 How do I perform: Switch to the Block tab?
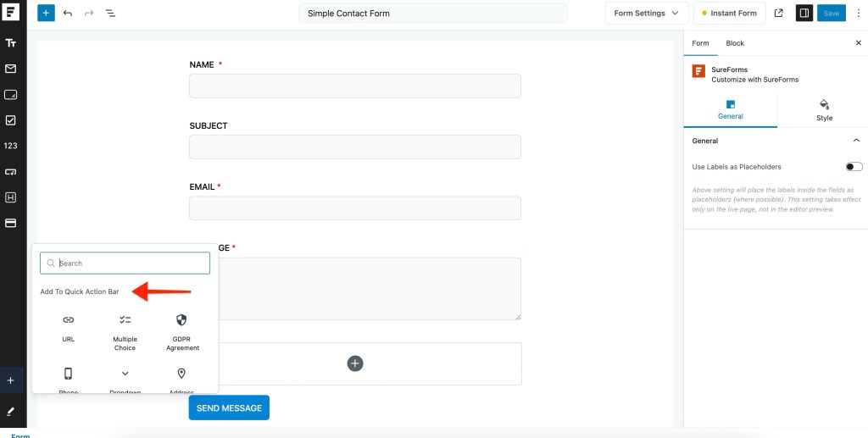click(735, 43)
